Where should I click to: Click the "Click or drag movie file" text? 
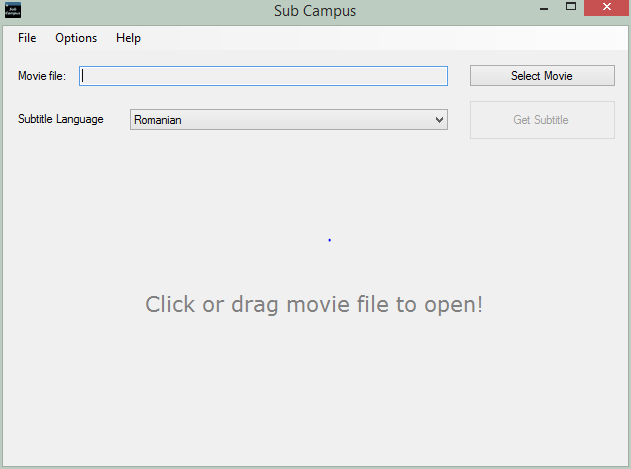(314, 304)
